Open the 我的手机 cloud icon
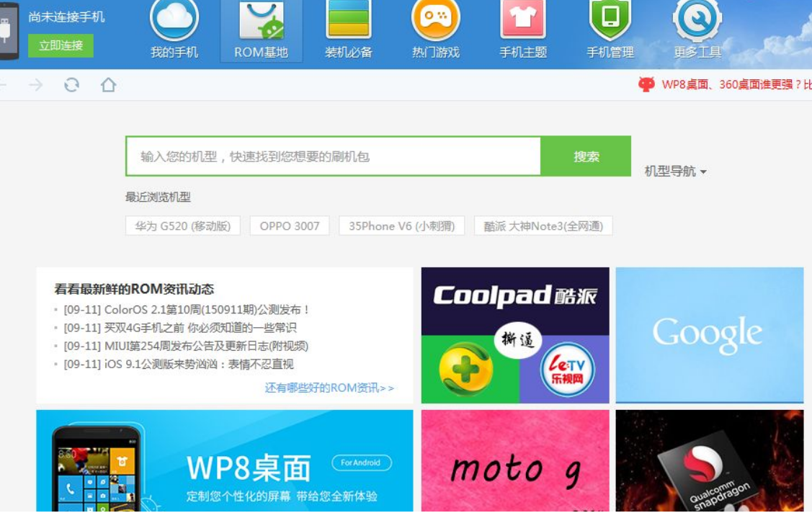This screenshot has height=513, width=812. [x=174, y=22]
